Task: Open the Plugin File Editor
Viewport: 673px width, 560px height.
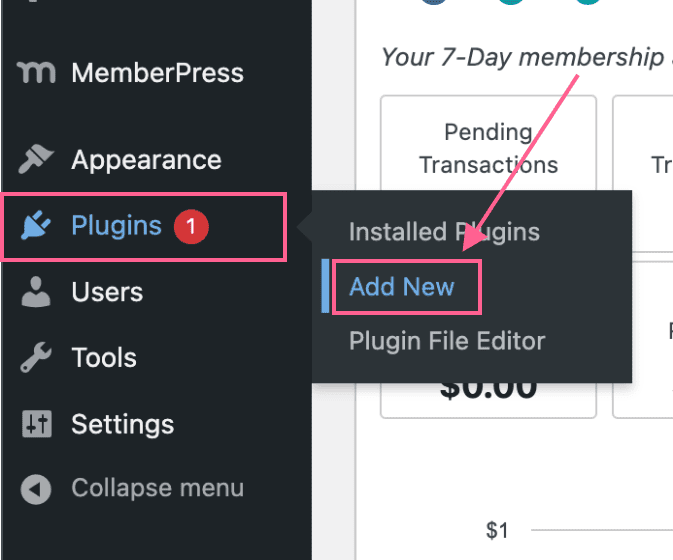Action: pos(447,342)
